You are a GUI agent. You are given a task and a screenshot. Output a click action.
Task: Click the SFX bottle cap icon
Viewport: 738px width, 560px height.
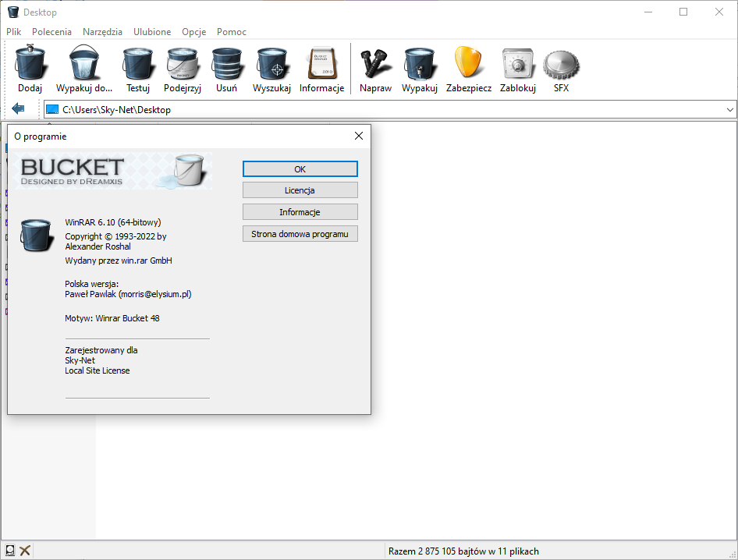[x=561, y=65]
